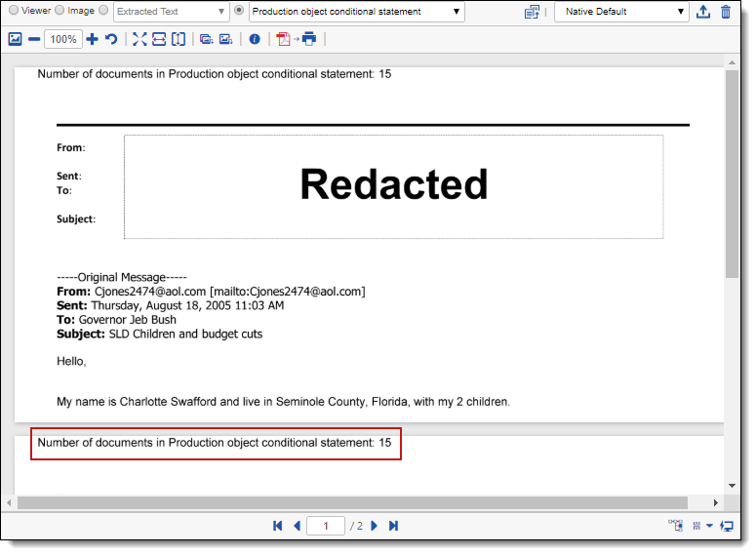Click the print icon
756x555 pixels.
click(x=309, y=39)
